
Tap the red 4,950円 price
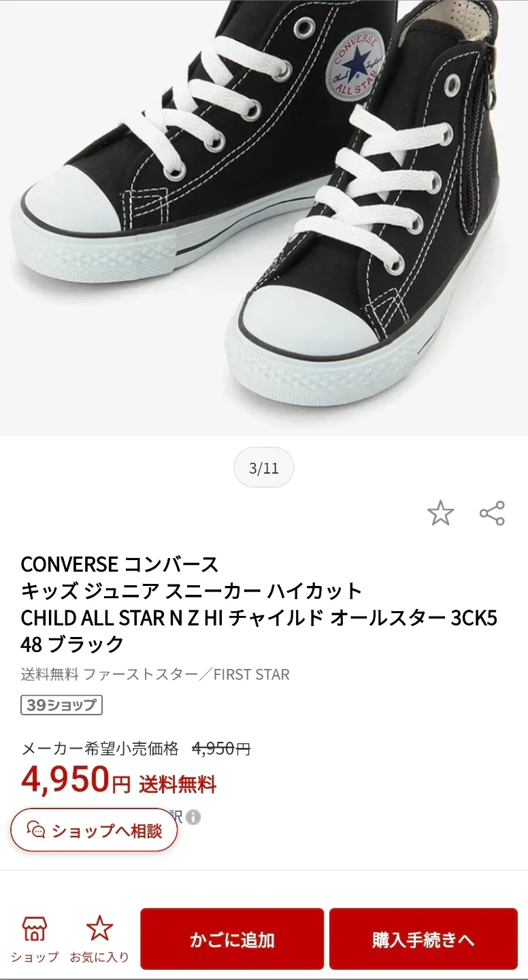[76, 779]
